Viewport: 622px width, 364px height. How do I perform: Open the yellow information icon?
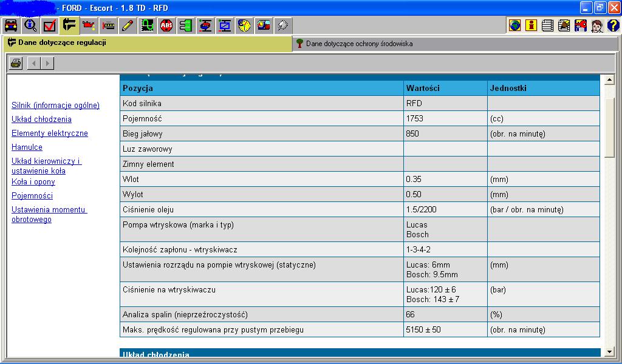531,25
